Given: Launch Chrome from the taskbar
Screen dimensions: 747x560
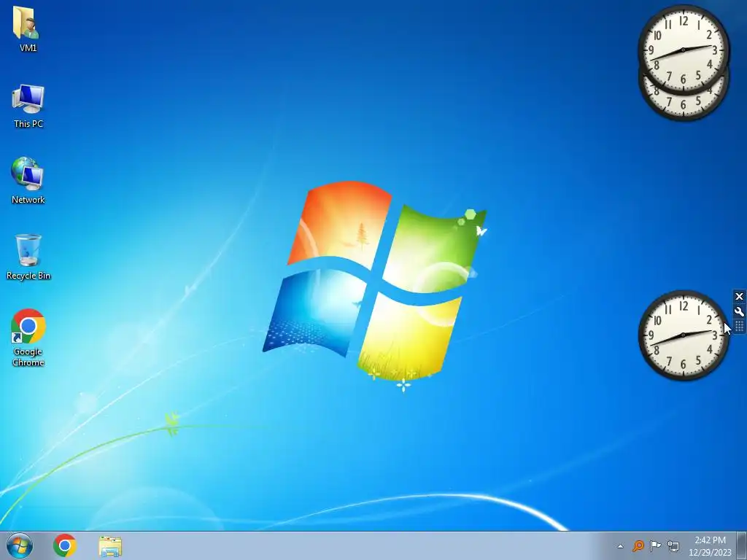Looking at the screenshot, I should (65, 545).
